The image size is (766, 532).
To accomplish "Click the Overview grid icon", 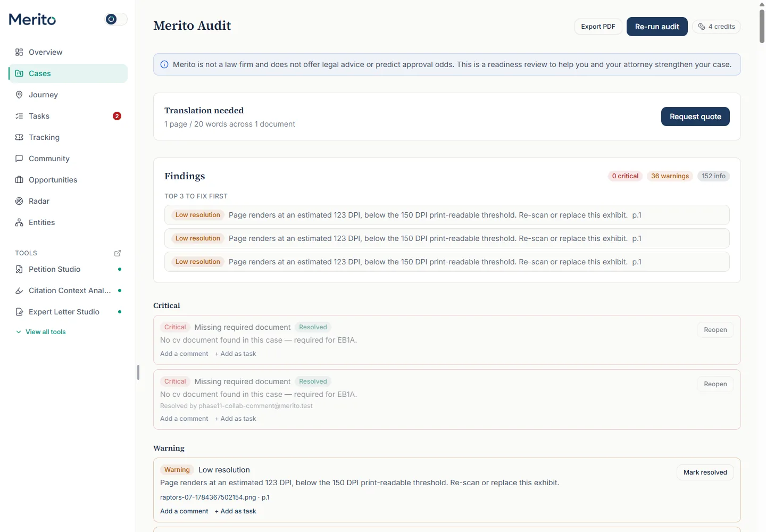I will (19, 52).
